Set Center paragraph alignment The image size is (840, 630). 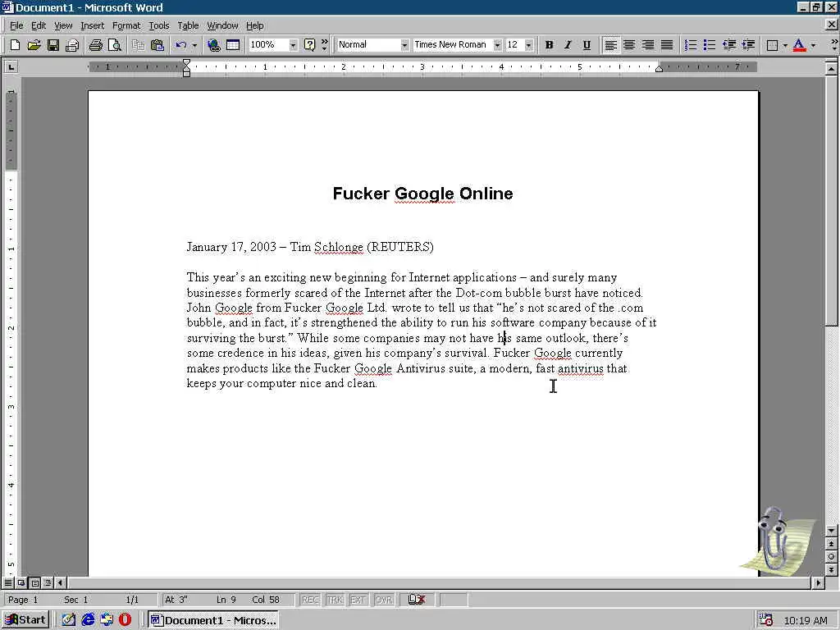click(x=629, y=45)
